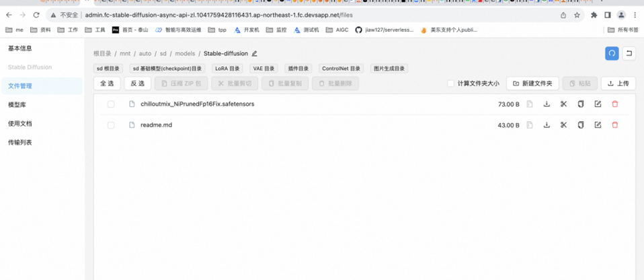Click the browser address bar URL
The width and height of the screenshot is (644, 280).
click(x=218, y=15)
